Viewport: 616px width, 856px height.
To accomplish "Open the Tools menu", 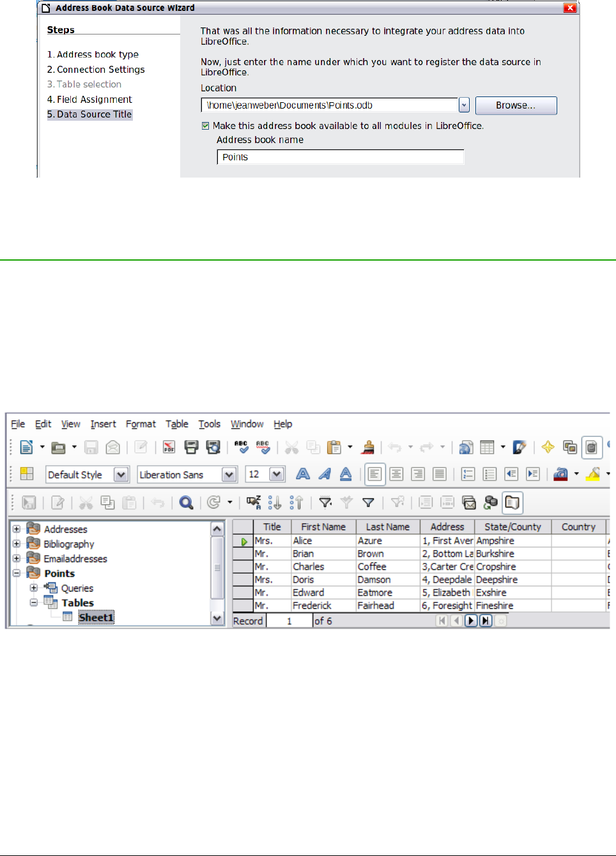I will click(209, 424).
